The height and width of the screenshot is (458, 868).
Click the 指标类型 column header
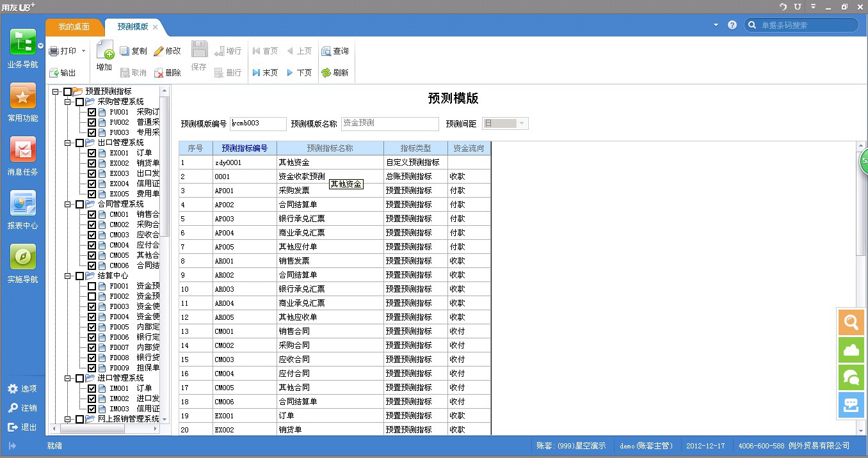click(x=415, y=148)
